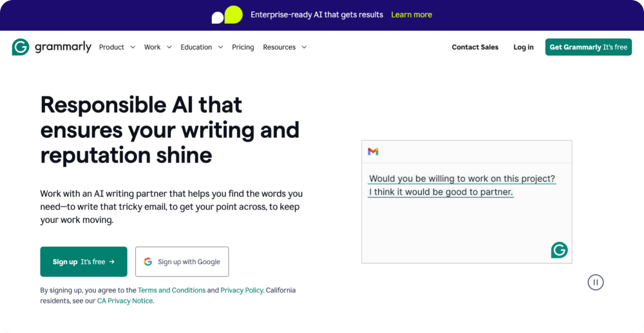Click the underlined sentence "Would you be willing to work on this project?"
Viewport: 644px width, 333px height.
click(x=462, y=179)
